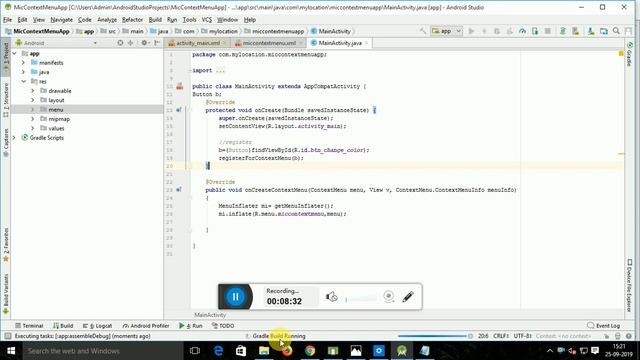Viewport: 640px width, 360px height.
Task: Open the Tools menu
Action: click(x=189, y=20)
